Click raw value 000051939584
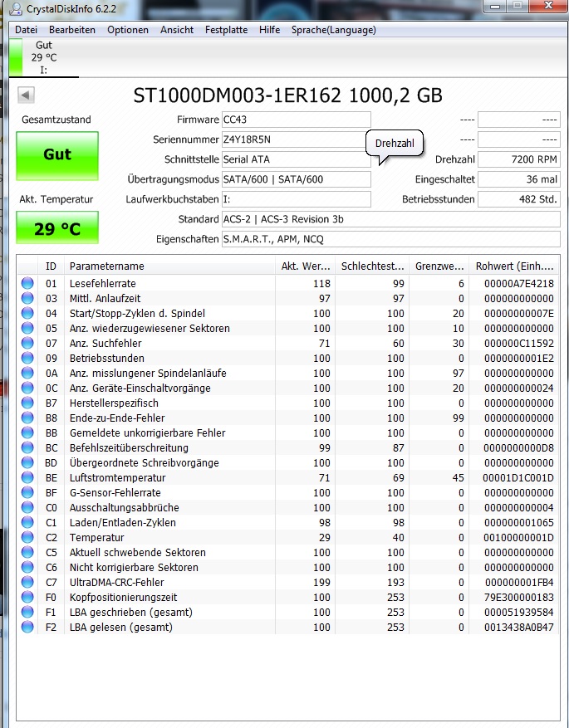The width and height of the screenshot is (569, 728). (x=519, y=612)
